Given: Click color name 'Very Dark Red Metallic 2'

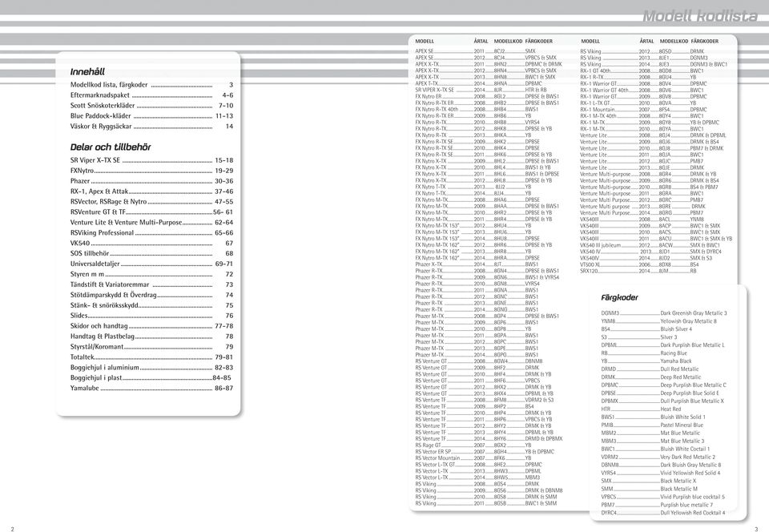Looking at the screenshot, I should point(687,457).
